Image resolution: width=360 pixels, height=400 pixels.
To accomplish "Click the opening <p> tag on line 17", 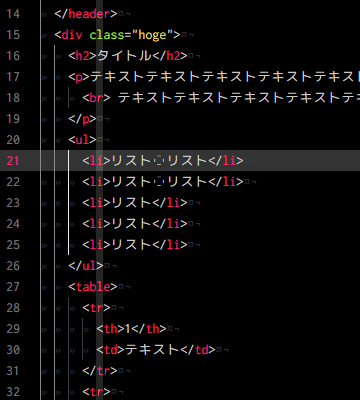I will point(79,77).
